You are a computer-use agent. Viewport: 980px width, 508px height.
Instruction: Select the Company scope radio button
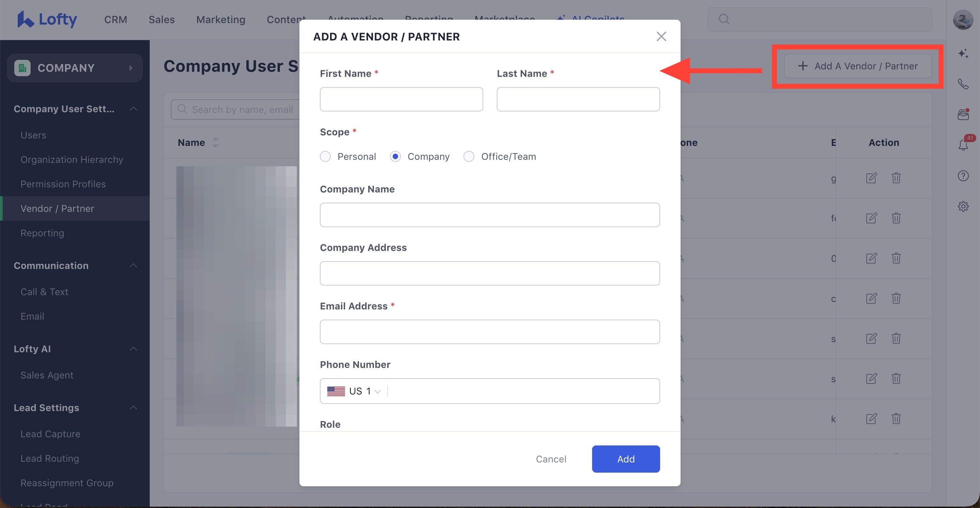[395, 156]
